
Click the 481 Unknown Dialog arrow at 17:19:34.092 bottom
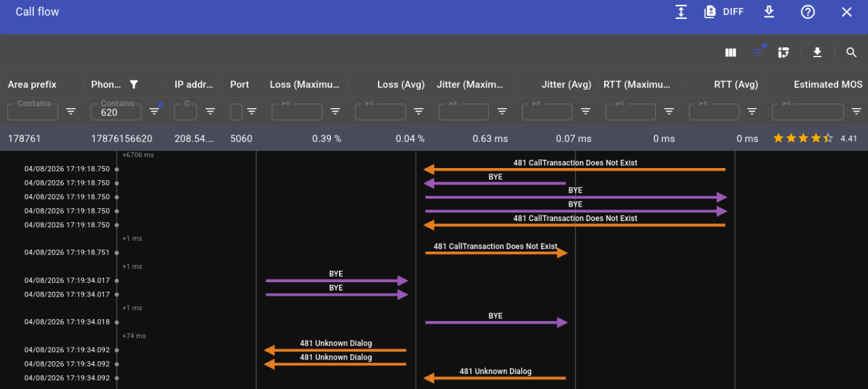pyautogui.click(x=495, y=377)
